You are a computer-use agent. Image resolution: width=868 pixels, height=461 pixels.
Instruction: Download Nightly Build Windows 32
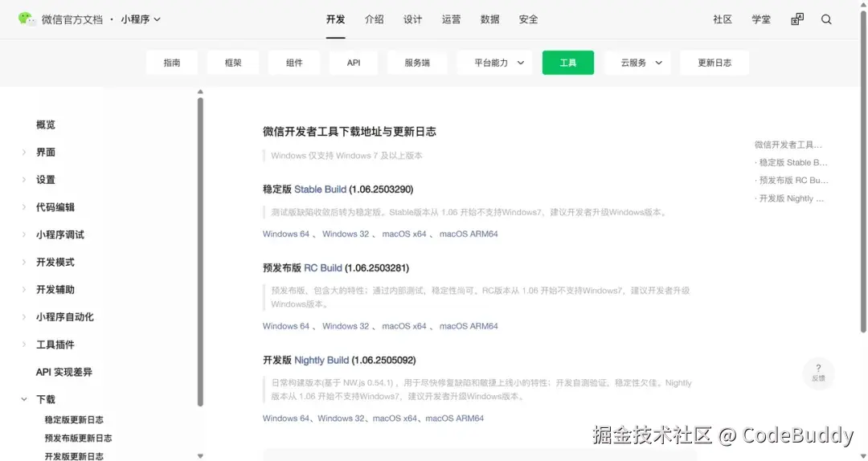341,418
